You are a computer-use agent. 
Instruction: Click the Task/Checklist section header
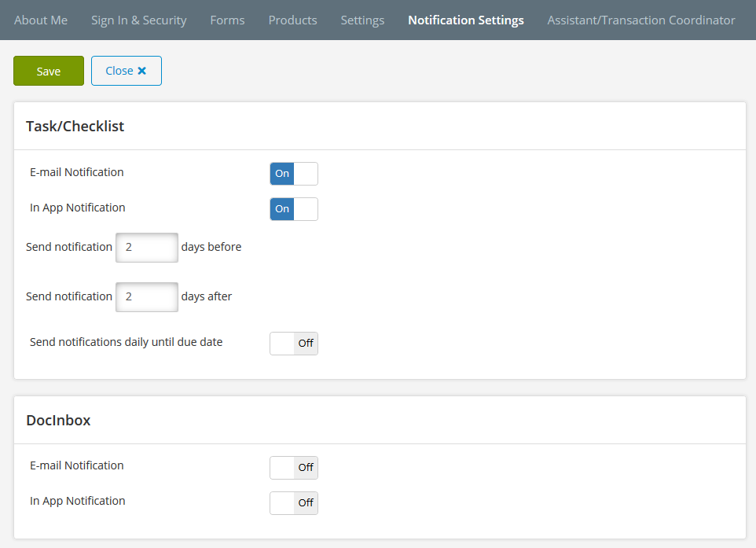point(76,126)
